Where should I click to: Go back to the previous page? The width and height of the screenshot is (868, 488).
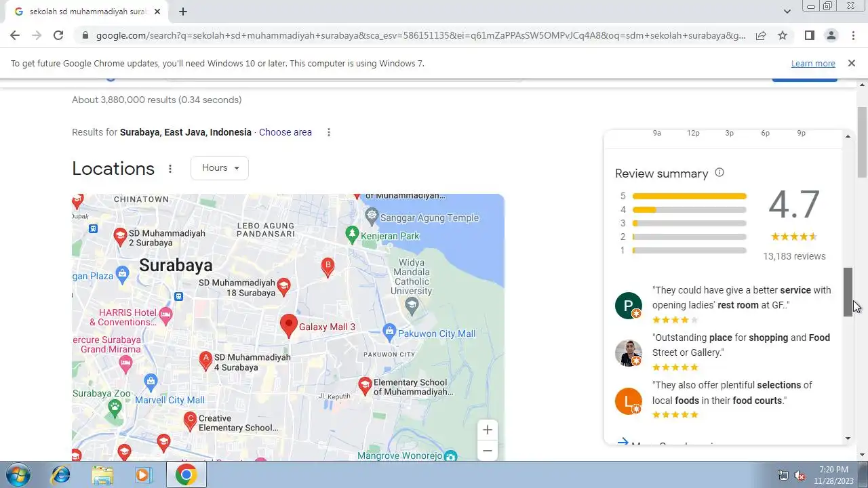pyautogui.click(x=15, y=35)
